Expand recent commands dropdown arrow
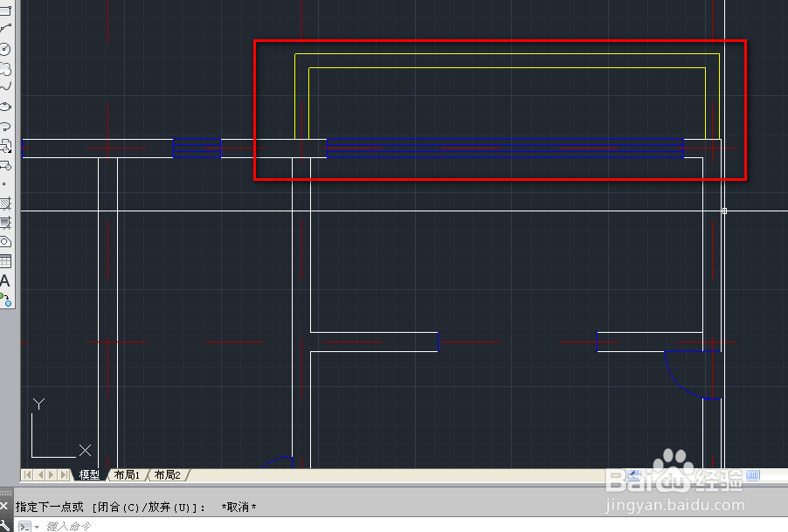Screen dimensions: 788x532 click(37, 527)
